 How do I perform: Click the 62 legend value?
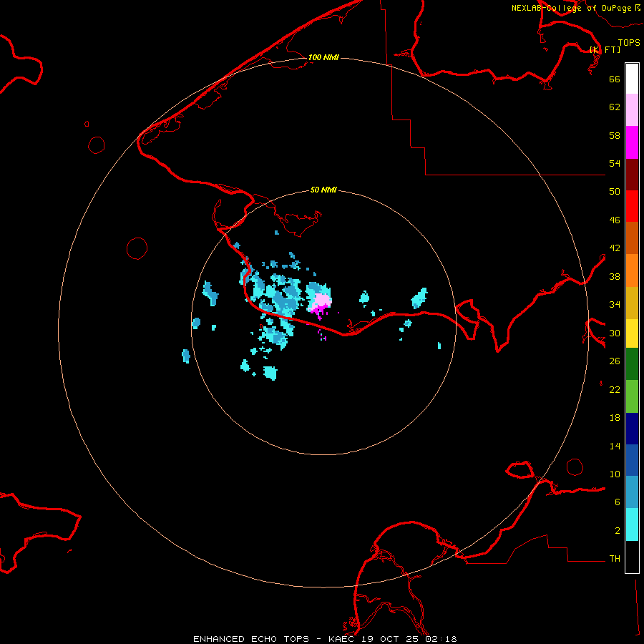(x=615, y=107)
